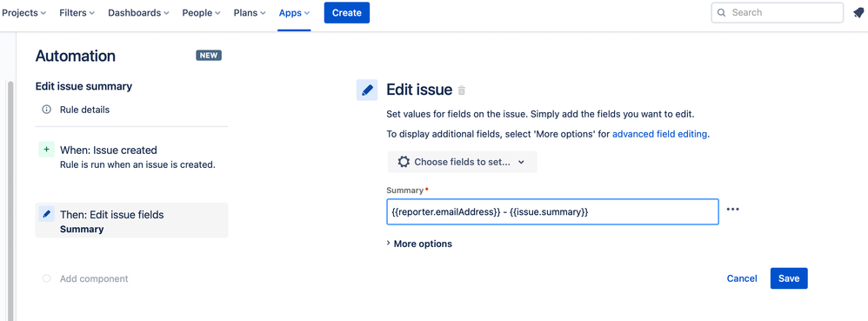
Task: Open the Projects dropdown menu
Action: coord(23,13)
